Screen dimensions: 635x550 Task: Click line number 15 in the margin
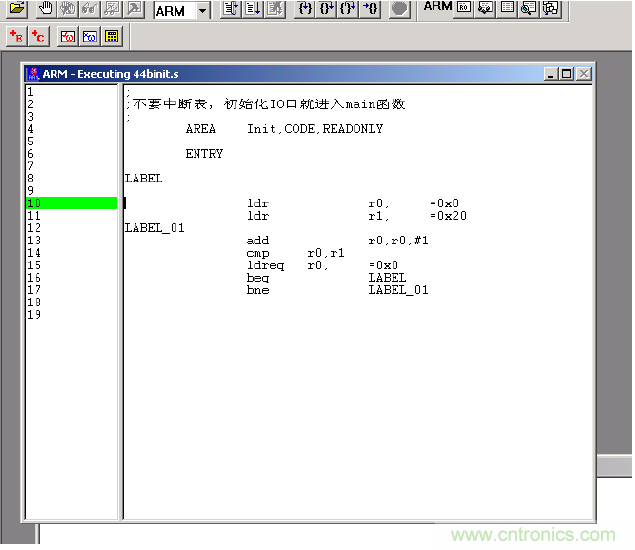point(34,265)
